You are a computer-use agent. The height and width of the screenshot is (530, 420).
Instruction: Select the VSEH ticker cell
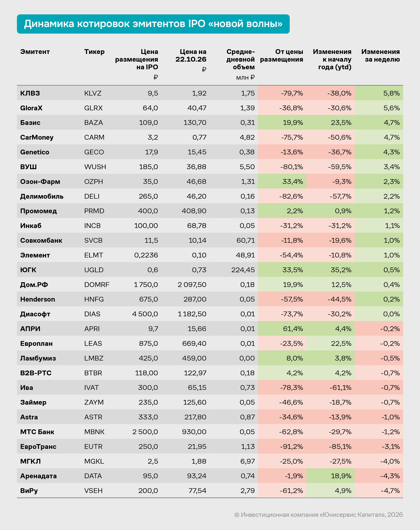(x=93, y=491)
